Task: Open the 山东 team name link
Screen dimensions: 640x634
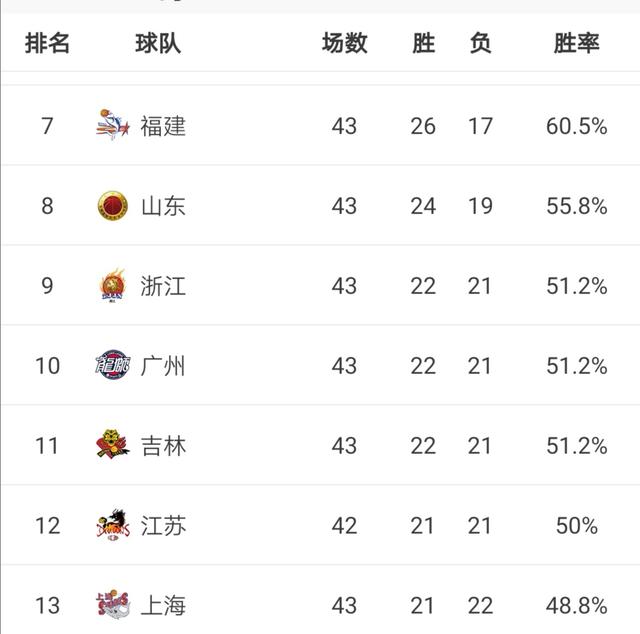Action: [x=163, y=206]
